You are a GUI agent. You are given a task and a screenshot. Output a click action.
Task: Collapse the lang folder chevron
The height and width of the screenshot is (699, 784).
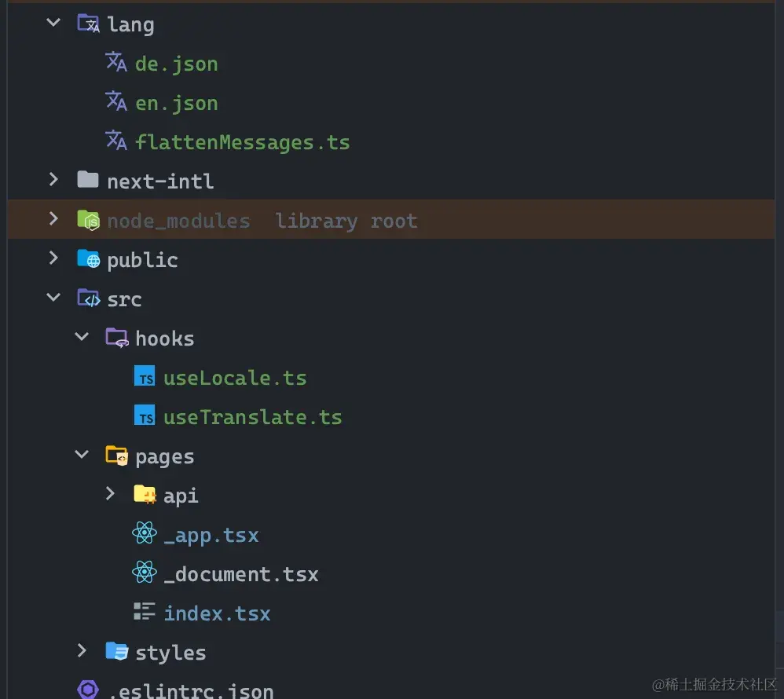(53, 23)
